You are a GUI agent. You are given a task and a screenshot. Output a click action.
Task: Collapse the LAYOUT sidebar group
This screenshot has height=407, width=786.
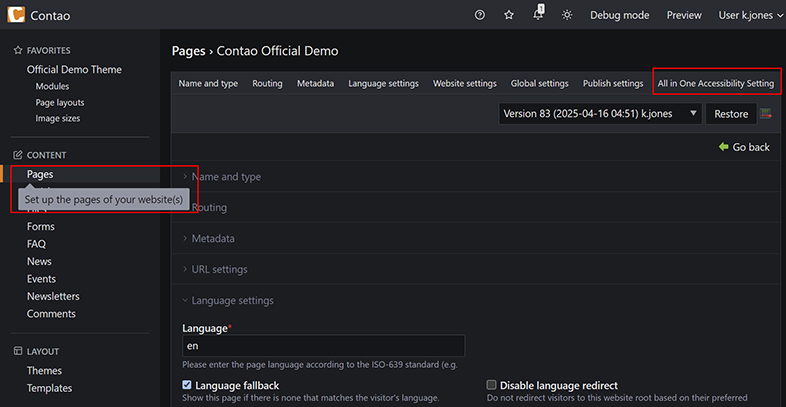point(43,351)
